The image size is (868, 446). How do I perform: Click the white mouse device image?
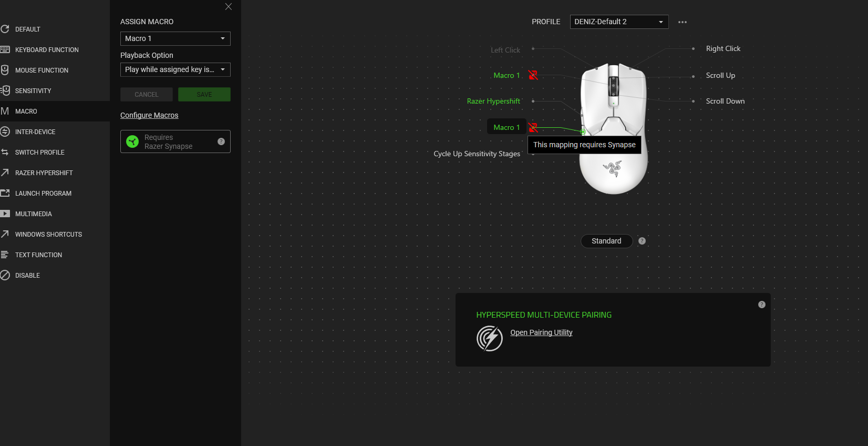[613, 128]
